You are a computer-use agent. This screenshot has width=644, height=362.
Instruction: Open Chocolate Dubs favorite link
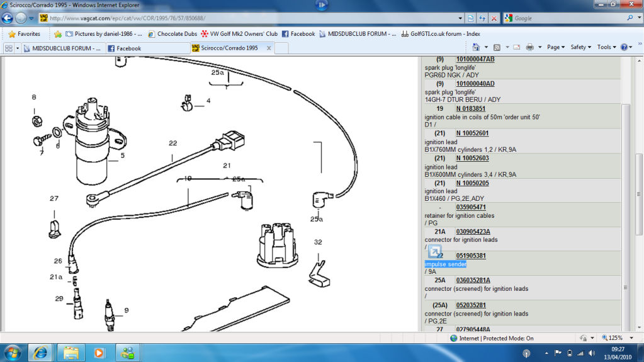point(172,34)
